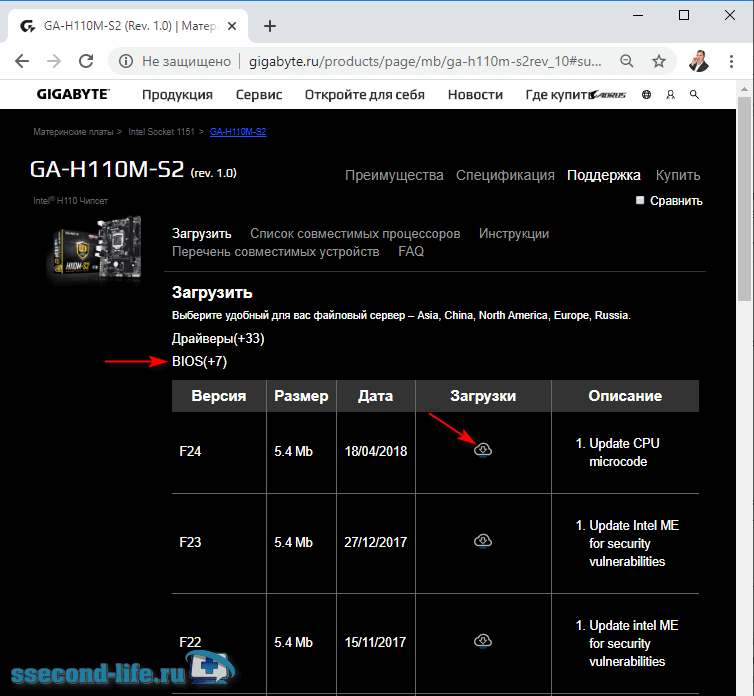Screen dimensions: 754x696
Task: Open the Инструкции sub-tab
Action: click(514, 234)
